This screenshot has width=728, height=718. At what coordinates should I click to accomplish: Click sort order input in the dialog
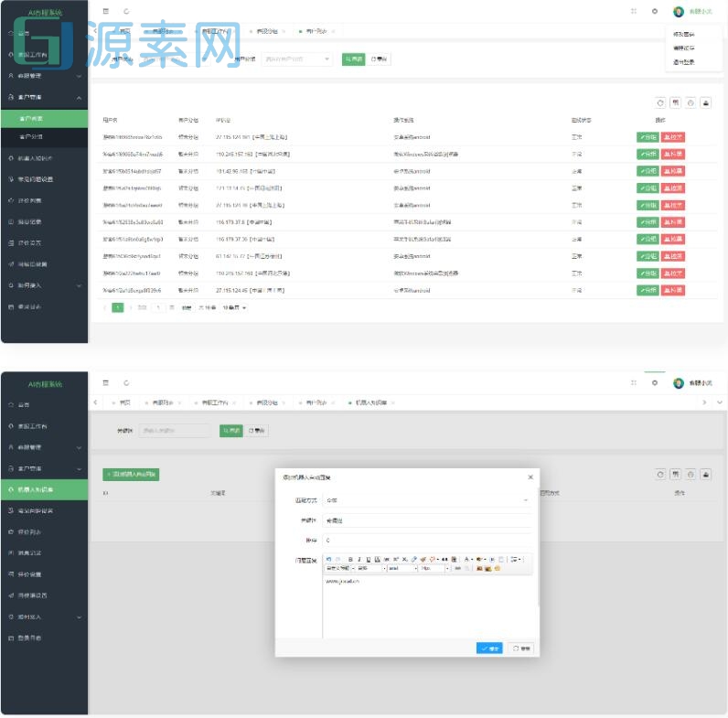[x=427, y=541]
